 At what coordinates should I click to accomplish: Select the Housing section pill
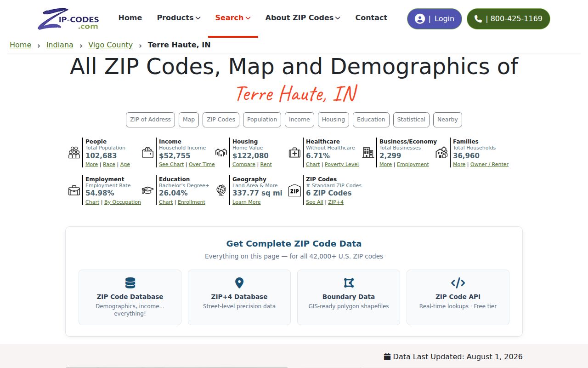click(x=334, y=120)
